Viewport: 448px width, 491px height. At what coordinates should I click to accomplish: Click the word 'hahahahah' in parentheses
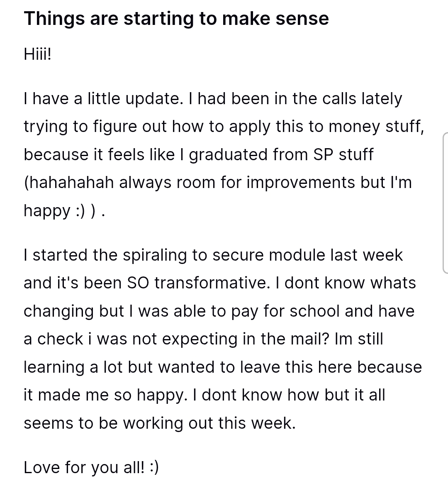[x=71, y=182]
